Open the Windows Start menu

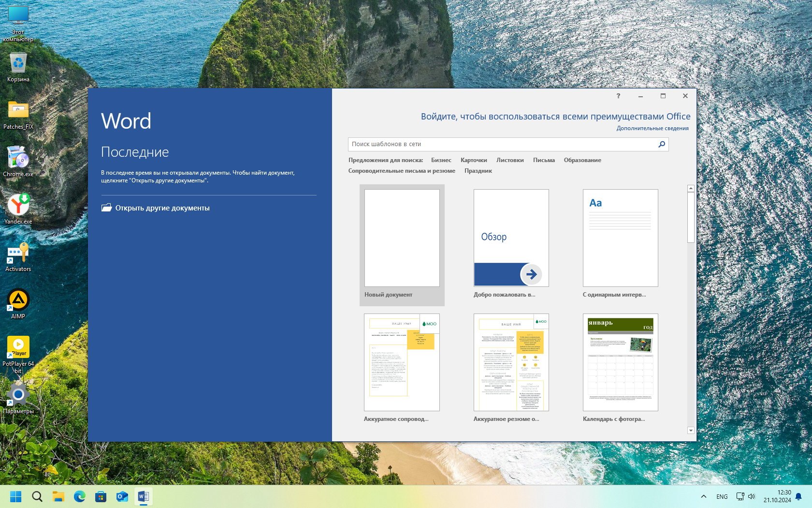[16, 496]
